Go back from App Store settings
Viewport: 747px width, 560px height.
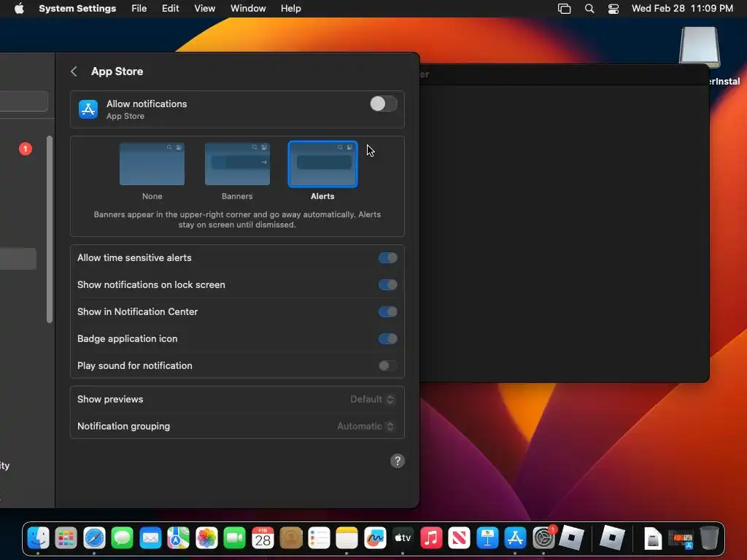(x=74, y=71)
